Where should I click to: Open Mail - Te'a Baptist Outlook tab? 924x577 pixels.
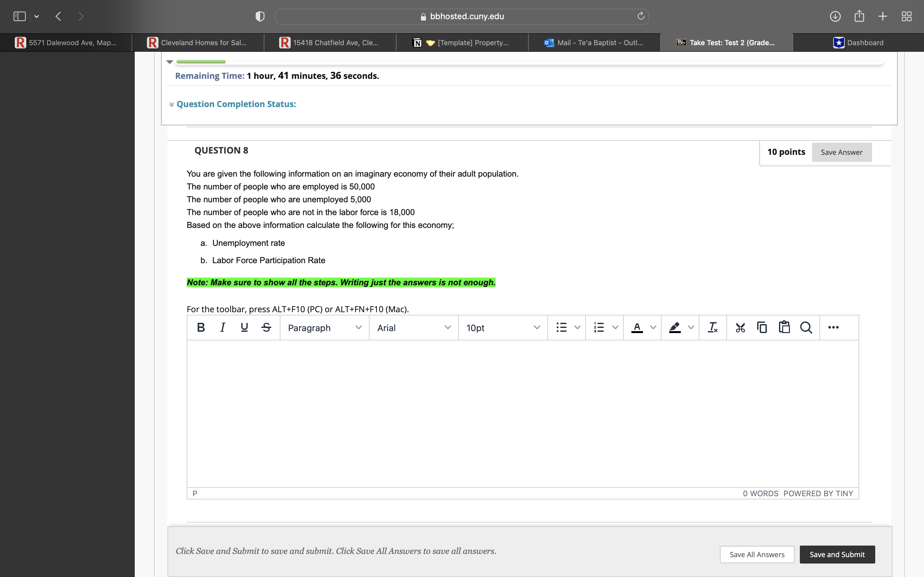tap(594, 43)
